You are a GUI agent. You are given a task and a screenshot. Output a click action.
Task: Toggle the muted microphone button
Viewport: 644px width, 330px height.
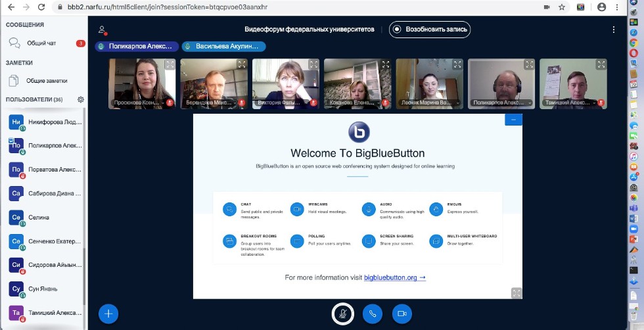click(342, 314)
